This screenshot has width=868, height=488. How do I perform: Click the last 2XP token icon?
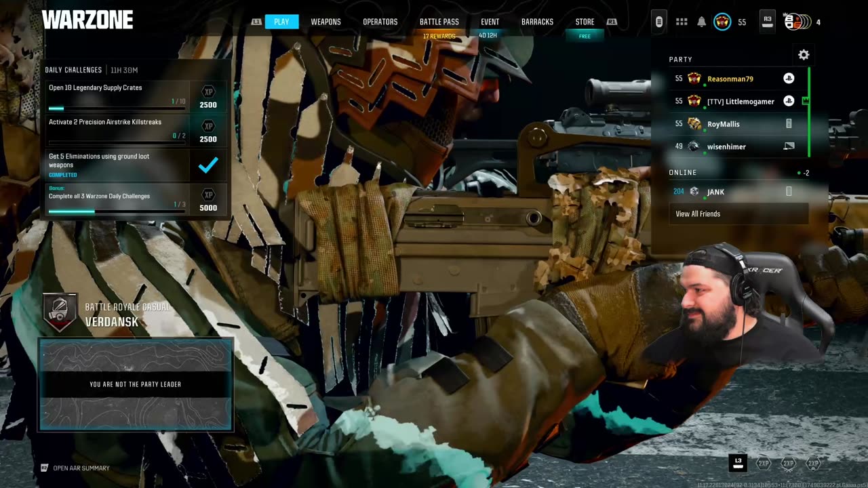pyautogui.click(x=813, y=464)
